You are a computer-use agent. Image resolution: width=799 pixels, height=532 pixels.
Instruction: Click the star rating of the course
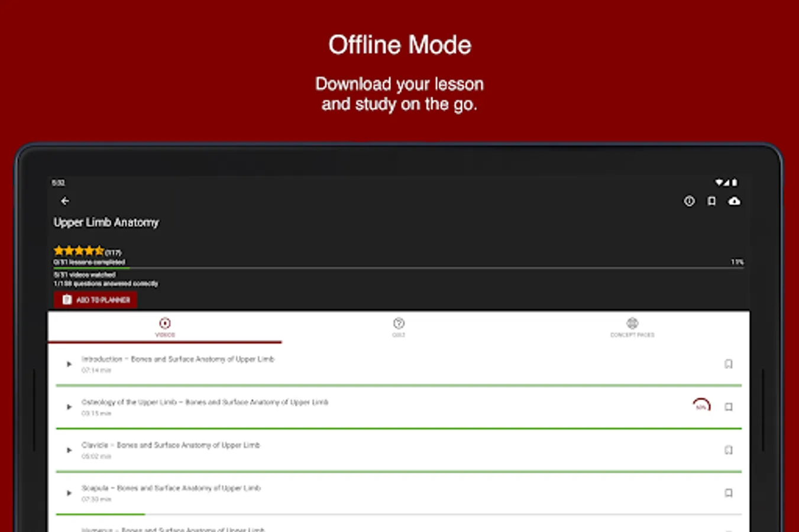[79, 251]
